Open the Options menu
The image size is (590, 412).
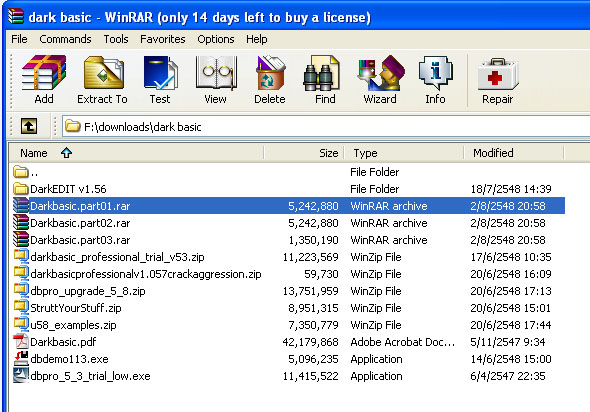point(216,39)
